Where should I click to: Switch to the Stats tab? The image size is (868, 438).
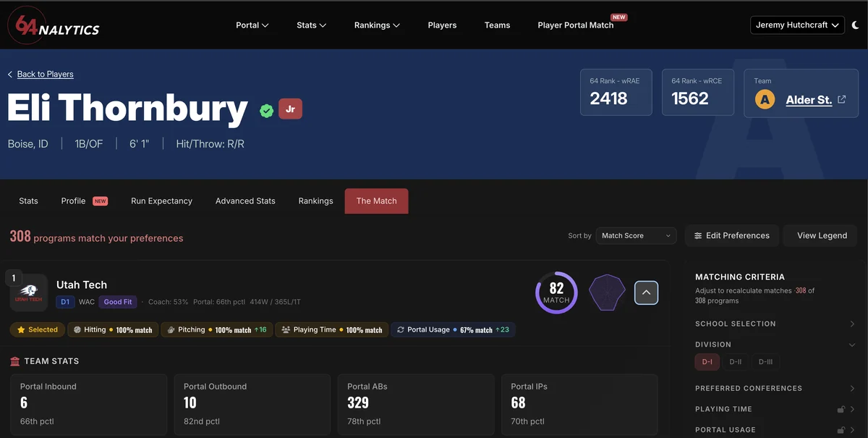click(x=29, y=201)
